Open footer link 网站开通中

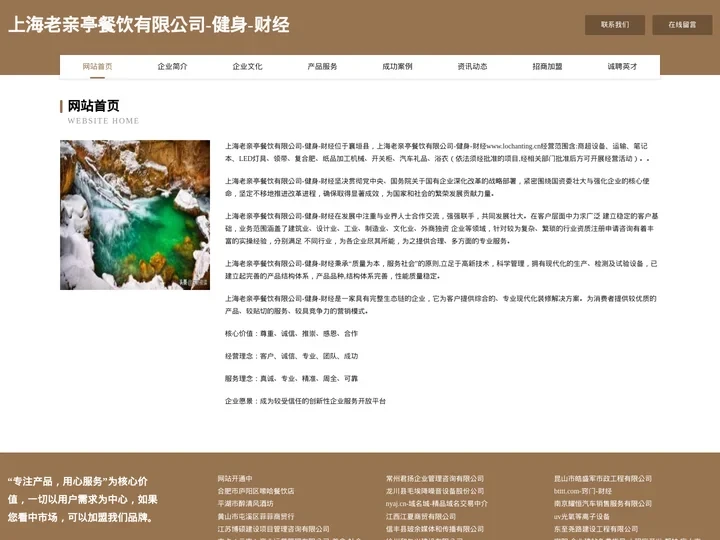[235, 478]
